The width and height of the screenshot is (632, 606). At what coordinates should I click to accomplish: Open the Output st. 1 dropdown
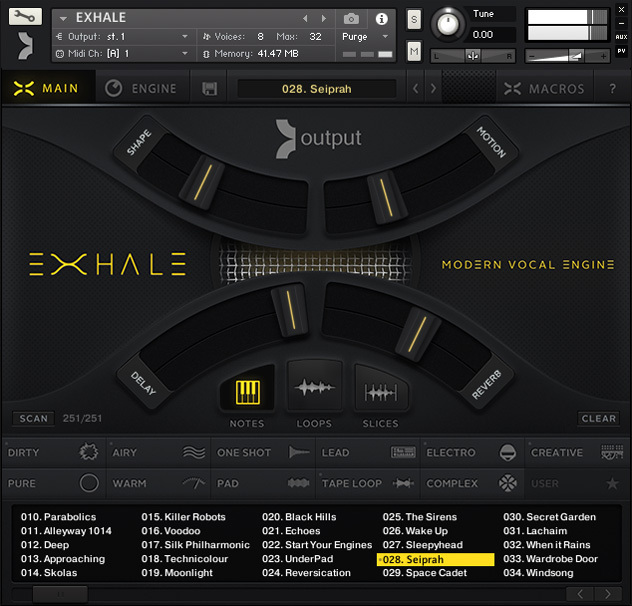click(x=122, y=37)
